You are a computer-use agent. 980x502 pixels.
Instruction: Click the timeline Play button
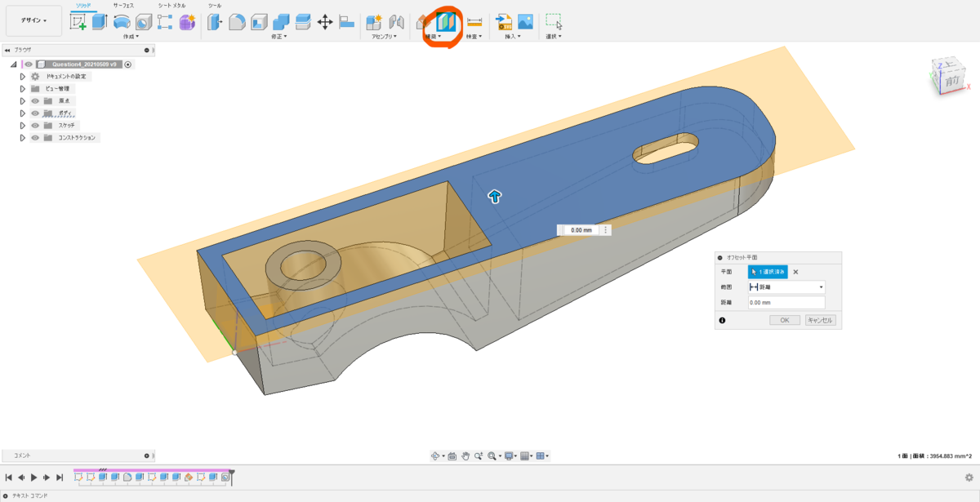34,478
